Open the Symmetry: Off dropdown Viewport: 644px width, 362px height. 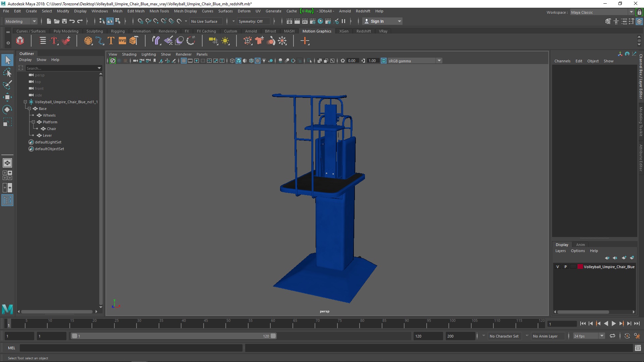click(253, 21)
